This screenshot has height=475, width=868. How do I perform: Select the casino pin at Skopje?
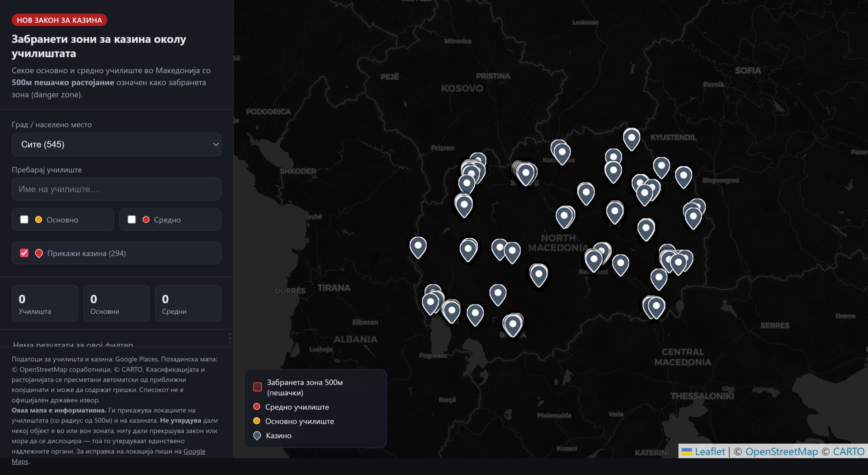(x=526, y=174)
